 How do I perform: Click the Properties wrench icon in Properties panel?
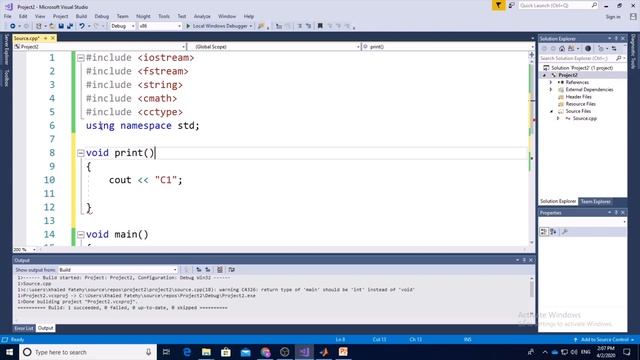coord(564,232)
